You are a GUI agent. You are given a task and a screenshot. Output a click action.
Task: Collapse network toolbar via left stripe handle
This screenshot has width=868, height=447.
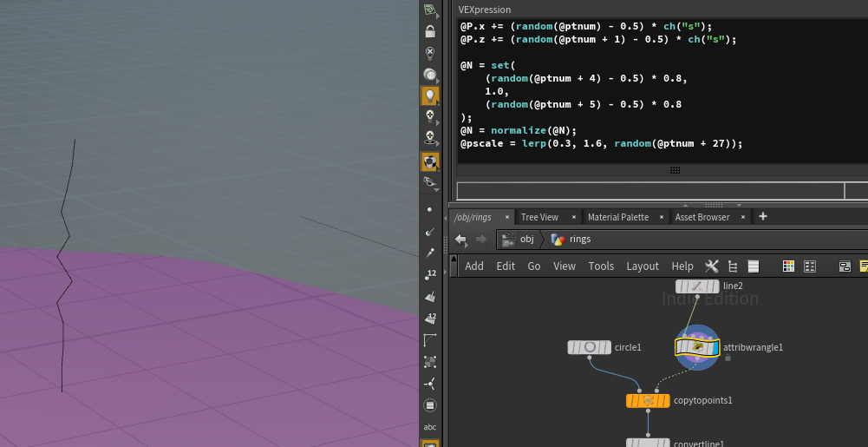(454, 266)
